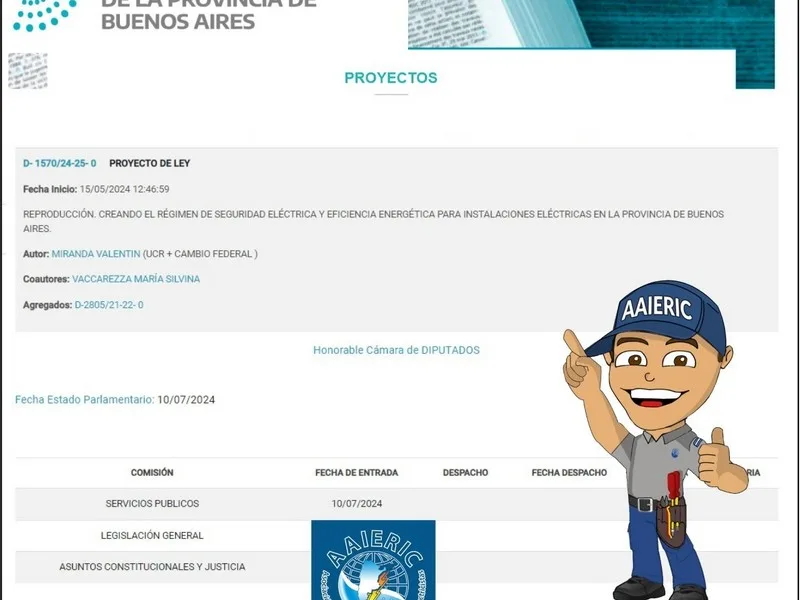Click the AAIERIC cap on the mascot

(658, 316)
